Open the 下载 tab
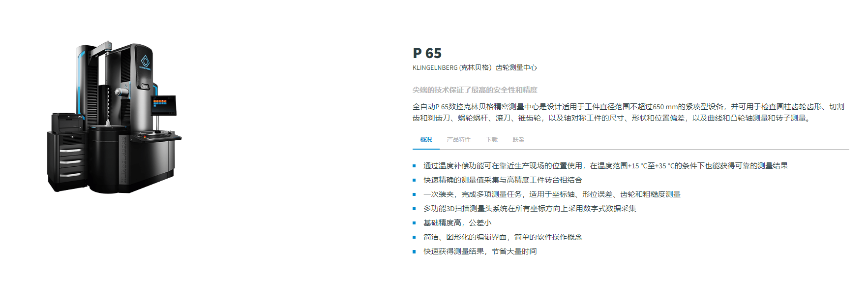This screenshot has width=868, height=282. pos(492,140)
